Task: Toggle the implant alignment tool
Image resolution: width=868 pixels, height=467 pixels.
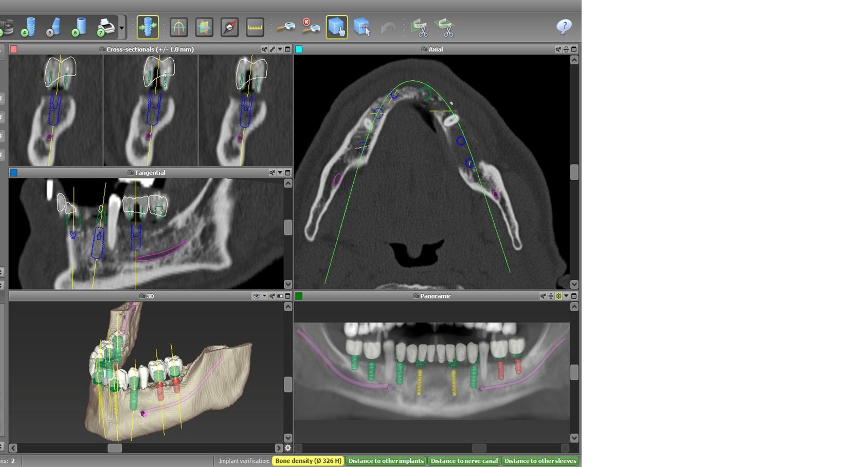Action: tap(148, 27)
